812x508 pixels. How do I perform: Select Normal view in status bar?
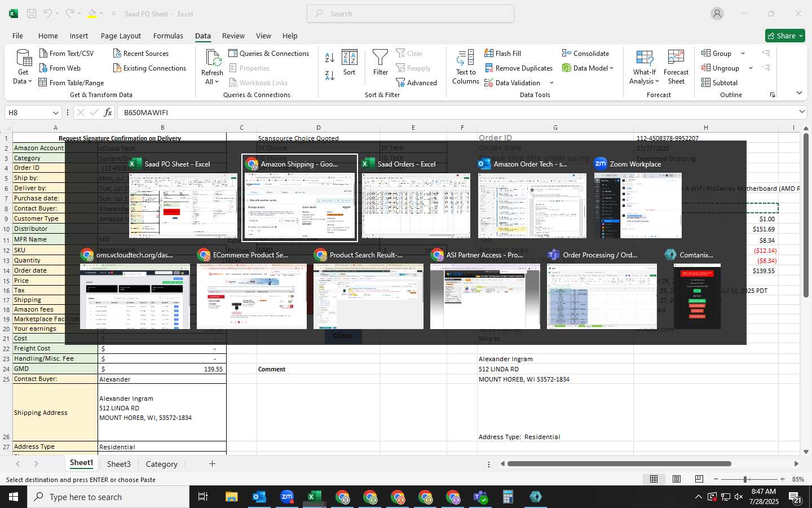tap(654, 479)
